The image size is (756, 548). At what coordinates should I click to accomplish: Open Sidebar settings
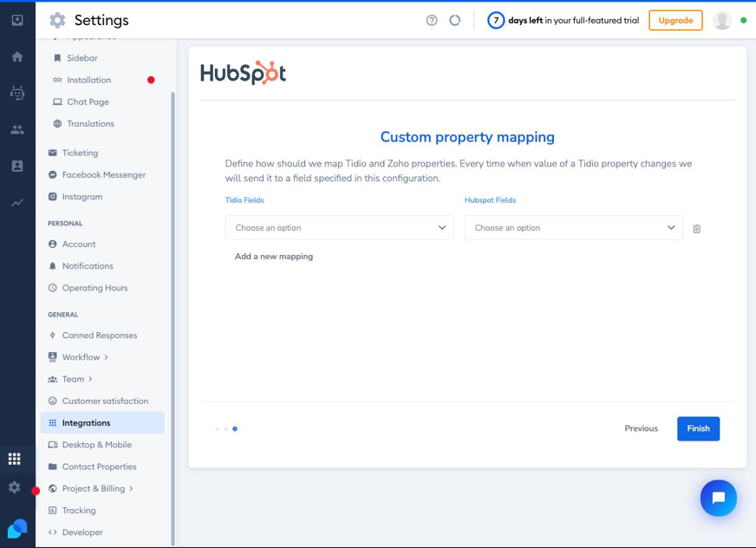[x=82, y=58]
